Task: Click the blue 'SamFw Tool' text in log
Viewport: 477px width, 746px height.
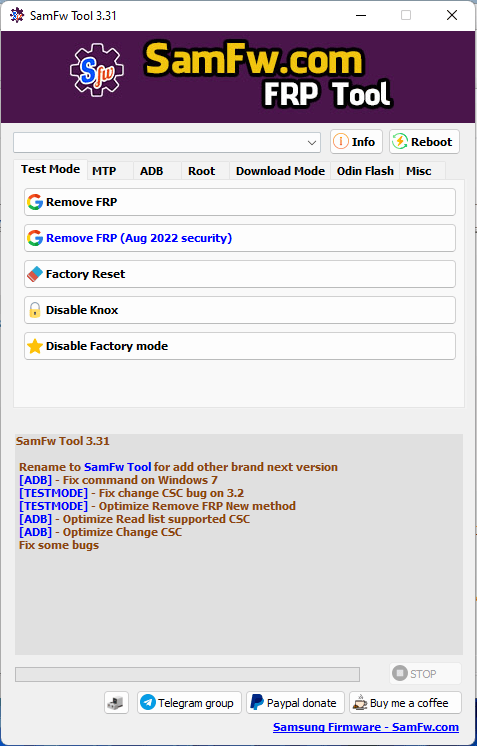Action: [x=117, y=467]
